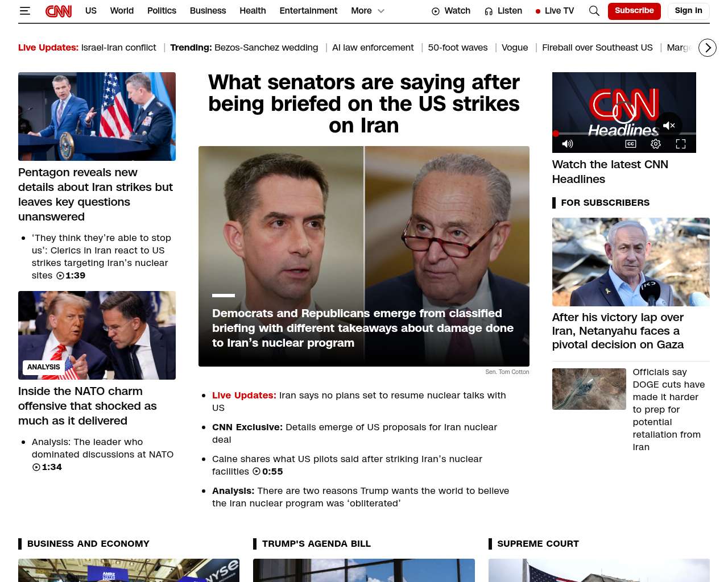Click the More chevron arrow

(x=381, y=11)
